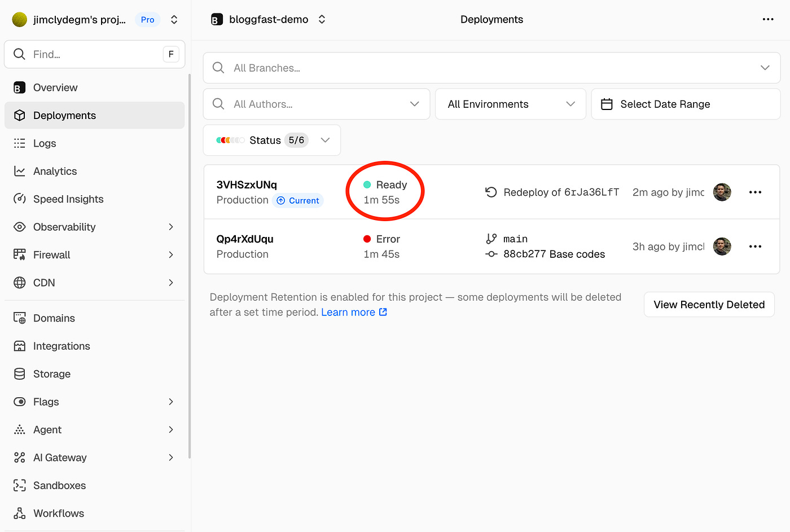This screenshot has height=532, width=790.
Task: Expand the CDN submenu chevron
Action: [171, 283]
